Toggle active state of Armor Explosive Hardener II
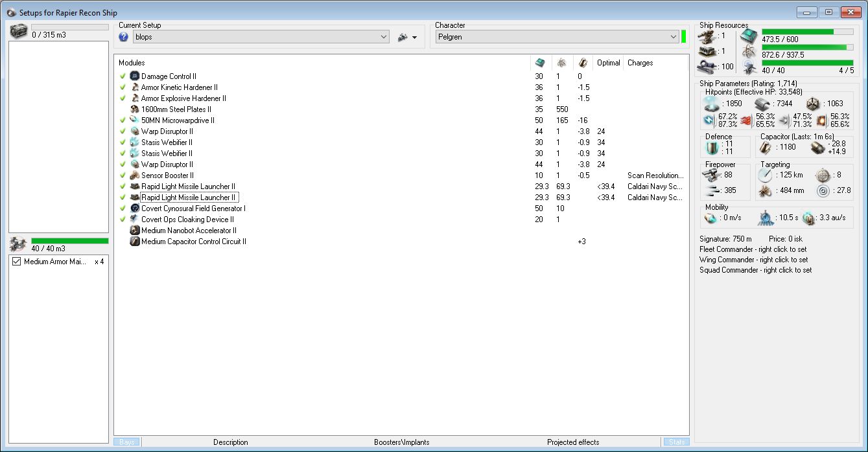Screen dimensions: 868x452 (x=123, y=98)
